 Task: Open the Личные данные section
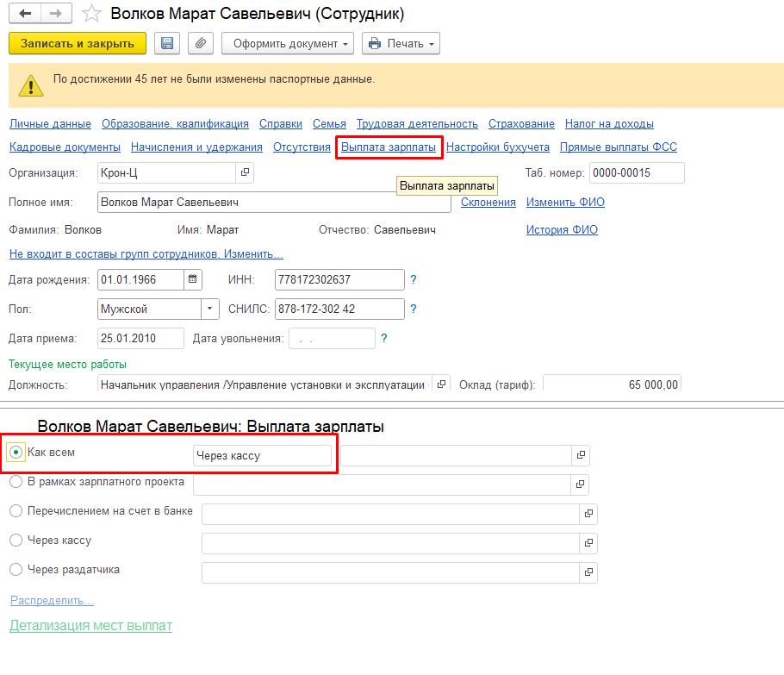(x=51, y=123)
